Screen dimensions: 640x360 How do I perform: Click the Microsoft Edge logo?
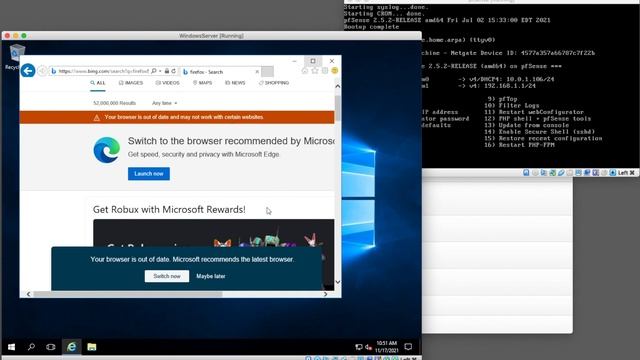[107, 150]
